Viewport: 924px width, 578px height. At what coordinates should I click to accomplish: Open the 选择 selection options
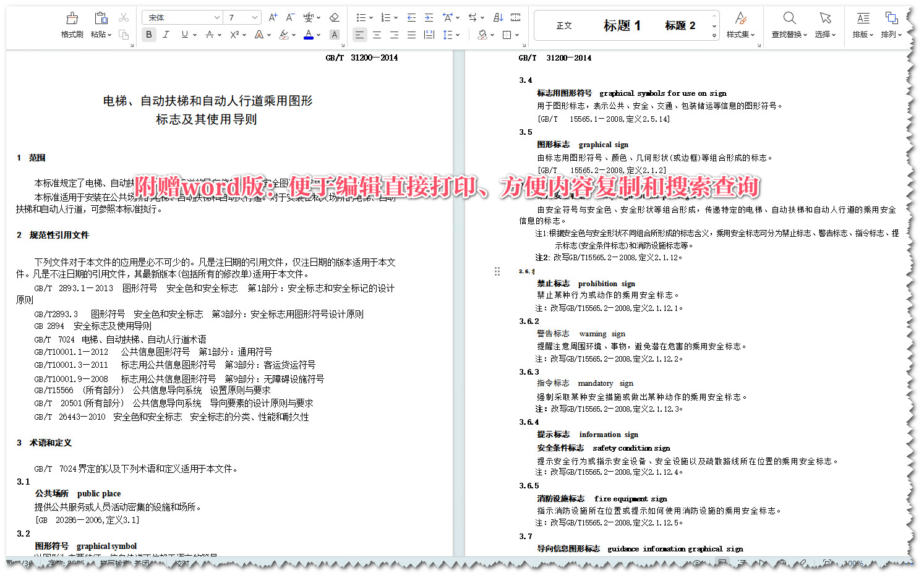coord(825,25)
